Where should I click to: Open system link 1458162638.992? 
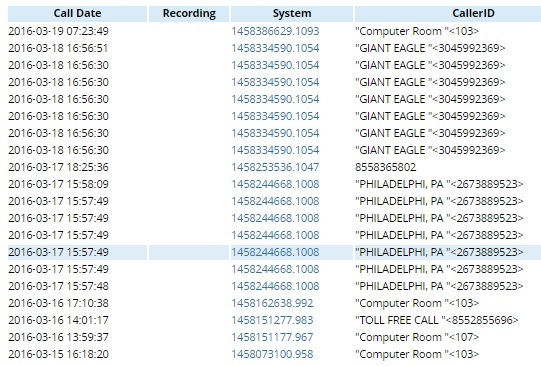(x=272, y=303)
